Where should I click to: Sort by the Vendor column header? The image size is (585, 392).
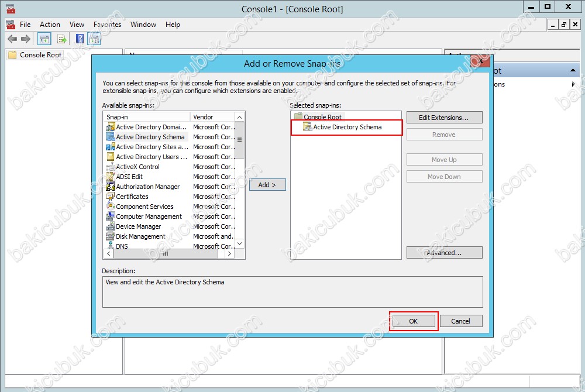213,117
